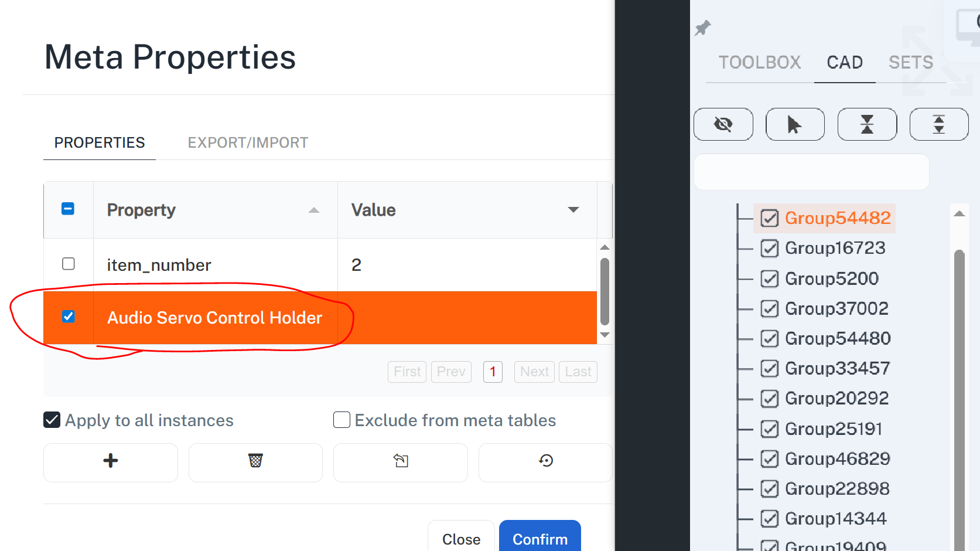Click the add property plus icon
The height and width of the screenshot is (551, 980).
coord(111,461)
